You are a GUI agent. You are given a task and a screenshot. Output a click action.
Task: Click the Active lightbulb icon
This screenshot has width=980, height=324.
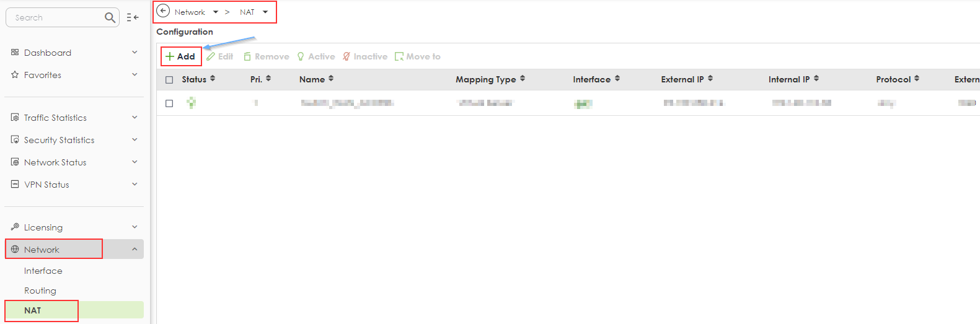click(301, 56)
